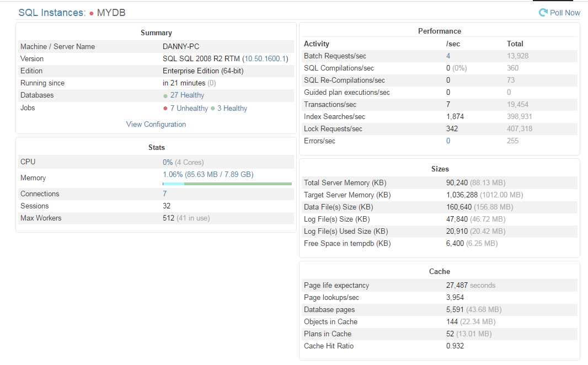
Task: Open the 27 Healthy databases link
Action: point(187,95)
